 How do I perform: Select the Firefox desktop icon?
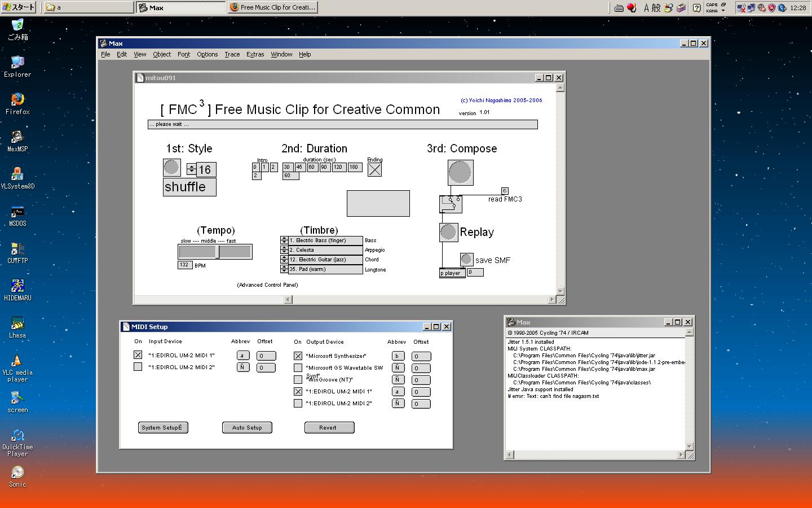(17, 104)
